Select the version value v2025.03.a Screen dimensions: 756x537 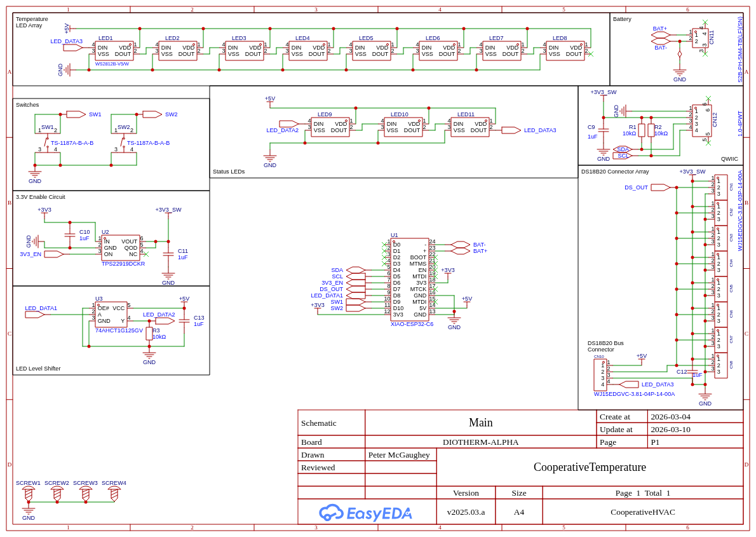466,512
